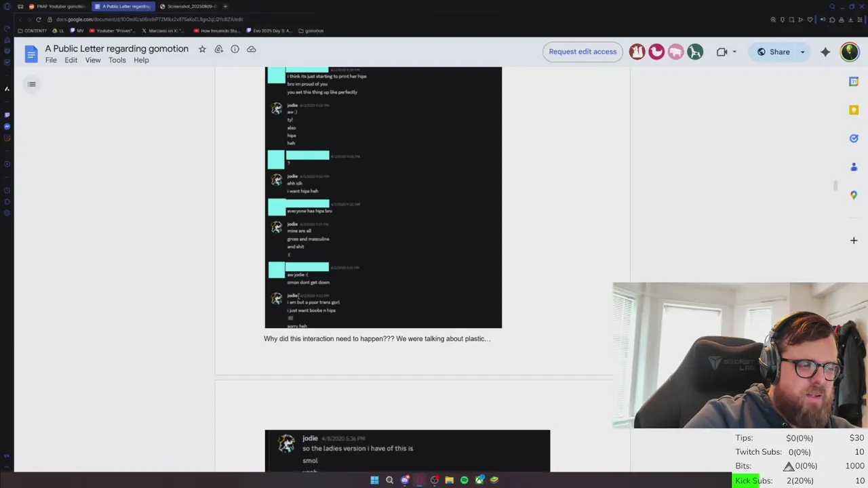
Task: Check the cloud document status icon
Action: 251,49
